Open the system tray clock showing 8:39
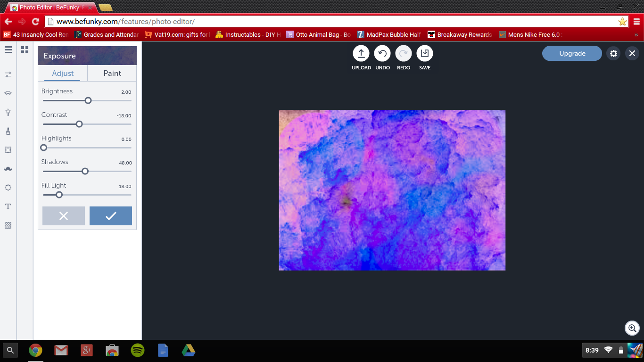The width and height of the screenshot is (644, 362). click(592, 350)
